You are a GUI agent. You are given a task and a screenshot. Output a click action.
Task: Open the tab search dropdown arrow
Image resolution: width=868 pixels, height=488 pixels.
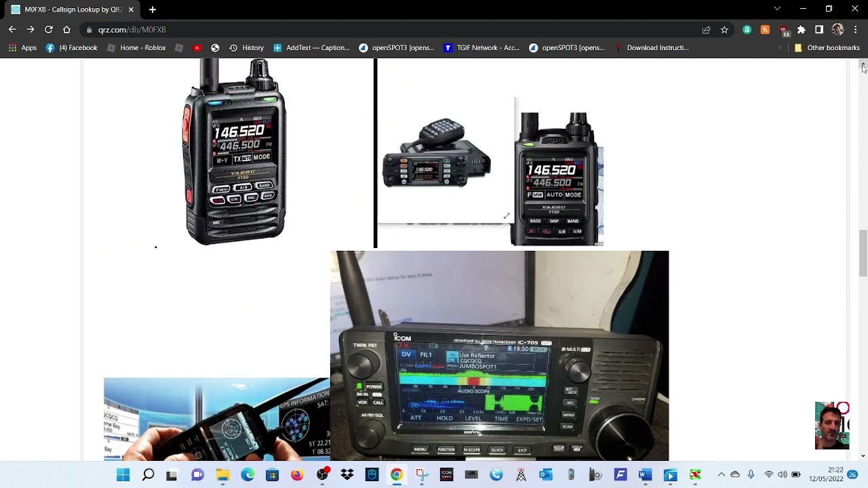pos(777,9)
